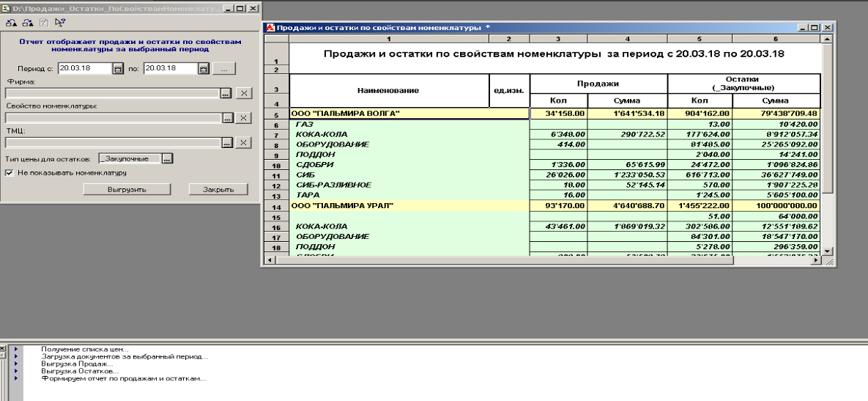Click value 26'026.00 in the СИБ row
The image size is (868, 401).
(559, 175)
